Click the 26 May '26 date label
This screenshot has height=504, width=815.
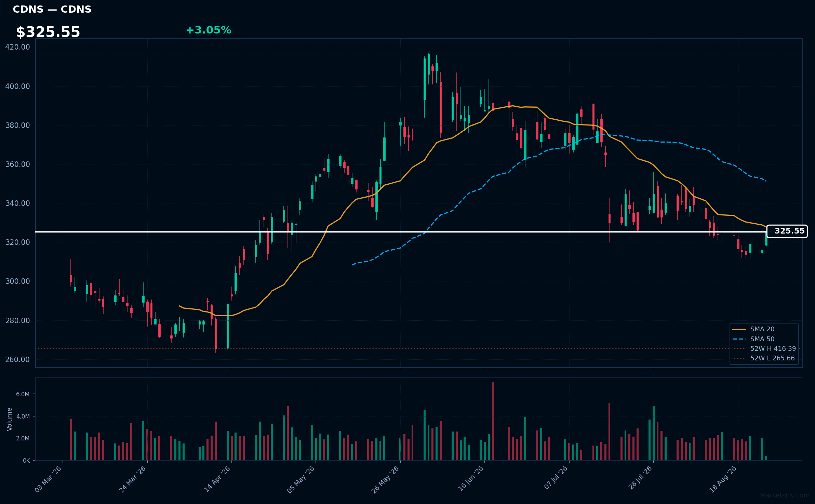(385, 479)
